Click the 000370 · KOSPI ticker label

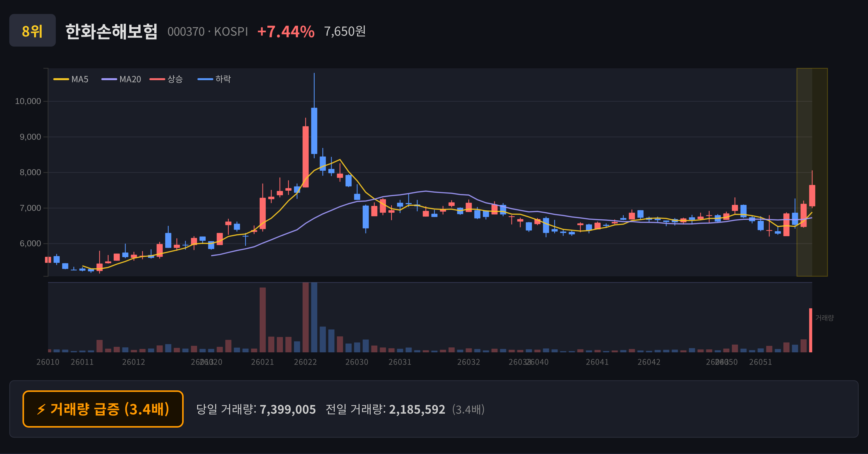click(x=207, y=32)
